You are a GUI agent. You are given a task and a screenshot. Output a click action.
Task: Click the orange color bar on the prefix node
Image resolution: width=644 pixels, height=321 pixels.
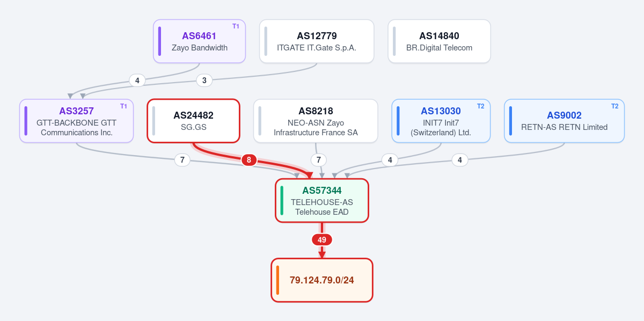click(277, 280)
